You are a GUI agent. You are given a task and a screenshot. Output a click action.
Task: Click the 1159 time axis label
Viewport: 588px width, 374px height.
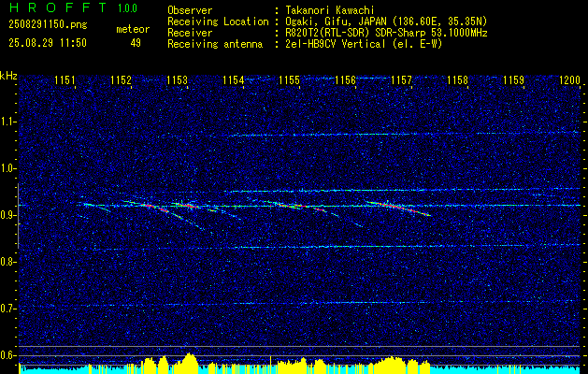514,80
